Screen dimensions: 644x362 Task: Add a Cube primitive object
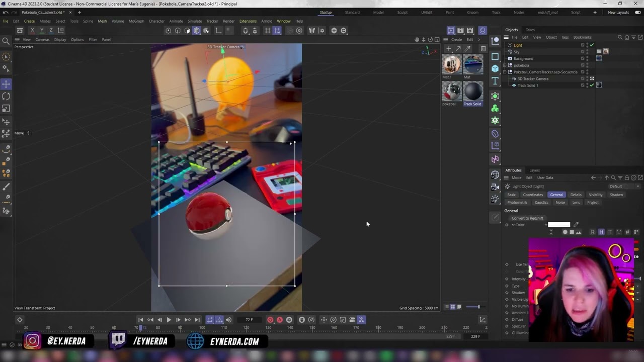click(495, 69)
